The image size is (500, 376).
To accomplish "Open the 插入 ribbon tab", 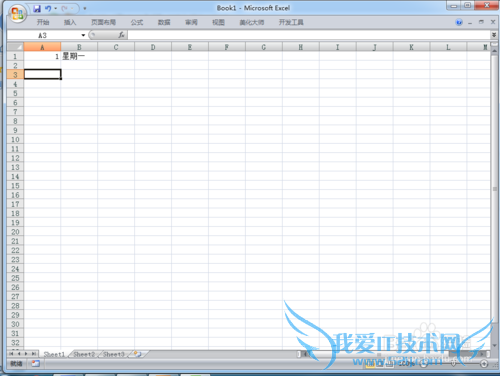I will 70,22.
